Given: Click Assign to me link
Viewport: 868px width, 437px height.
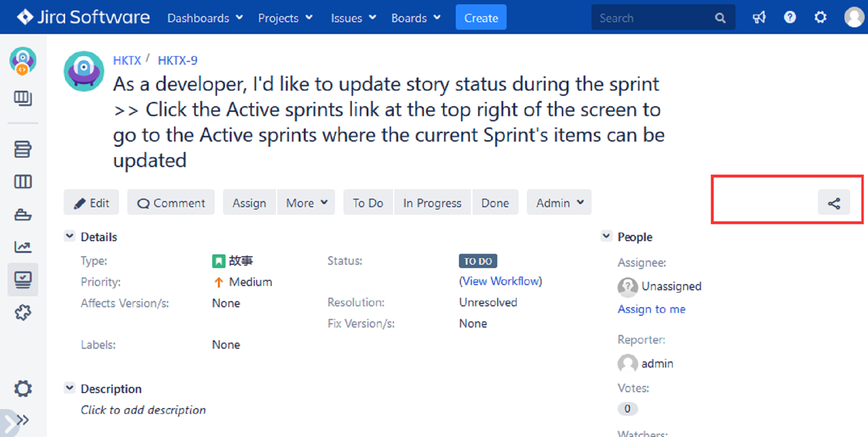Looking at the screenshot, I should coord(651,309).
